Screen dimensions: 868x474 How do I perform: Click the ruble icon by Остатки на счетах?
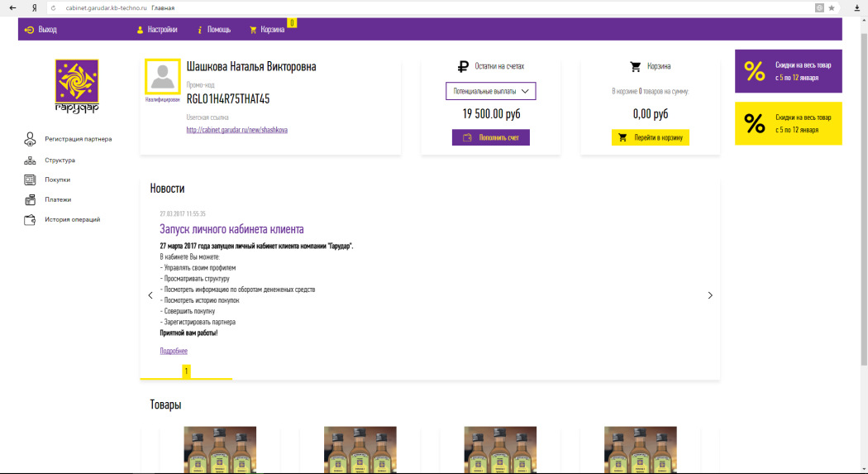[463, 66]
